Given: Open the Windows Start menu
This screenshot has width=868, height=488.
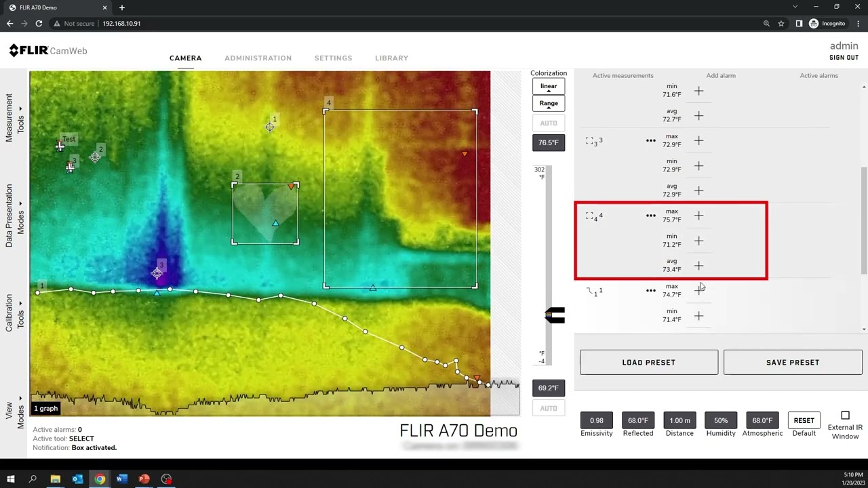Looking at the screenshot, I should [11, 479].
